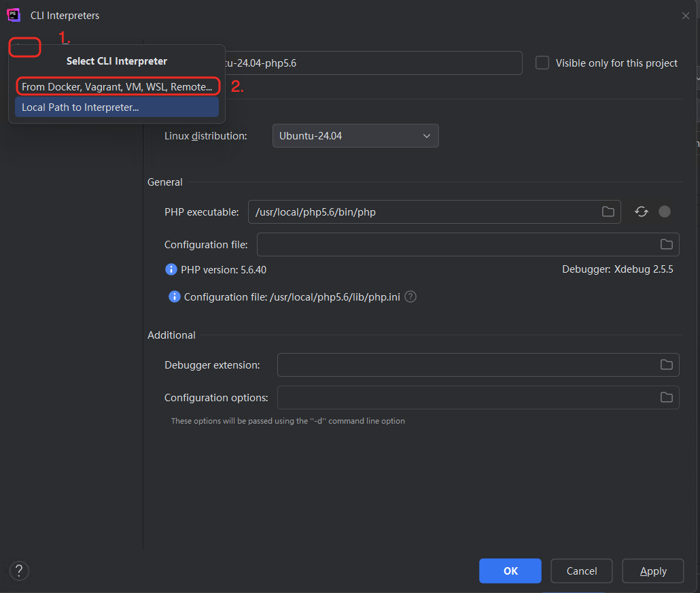Browse for Debugger extension with folder icon
This screenshot has height=593, width=700.
pyautogui.click(x=666, y=365)
